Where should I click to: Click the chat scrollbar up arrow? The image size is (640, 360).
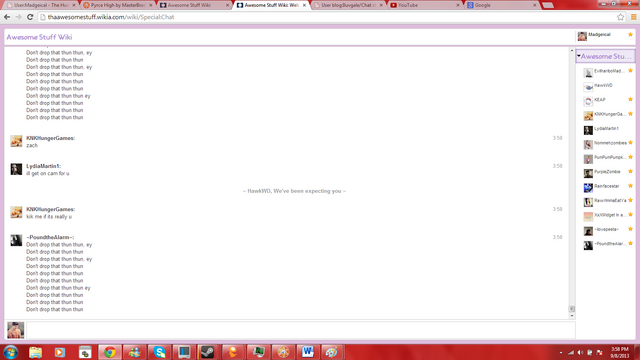[572, 50]
